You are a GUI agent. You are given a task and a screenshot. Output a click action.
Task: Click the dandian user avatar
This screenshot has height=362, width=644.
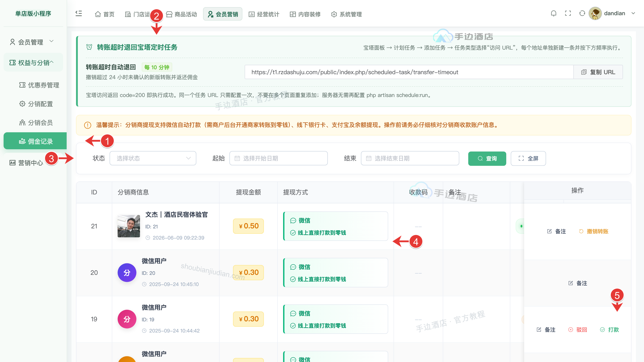point(595,13)
